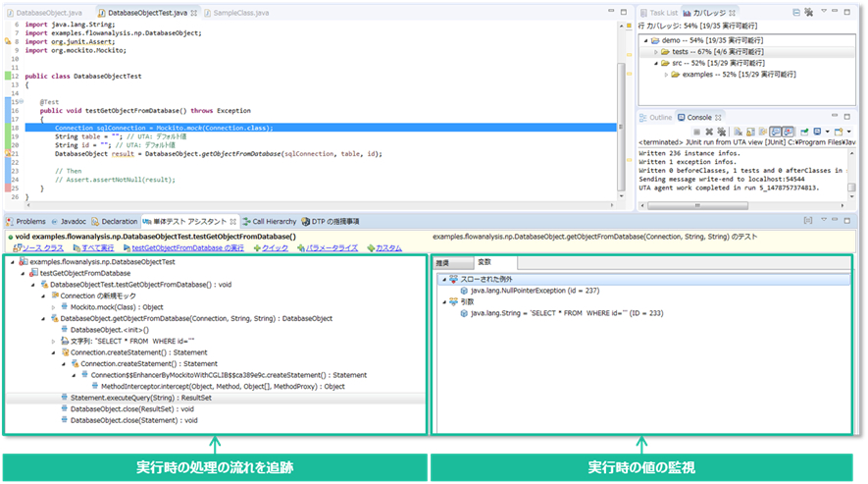
Task: Click Remove All Terminated icon in Coverage view
Action: point(809,12)
